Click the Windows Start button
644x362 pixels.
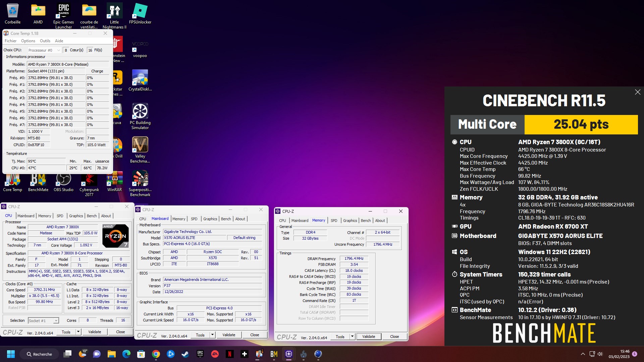tap(11, 354)
